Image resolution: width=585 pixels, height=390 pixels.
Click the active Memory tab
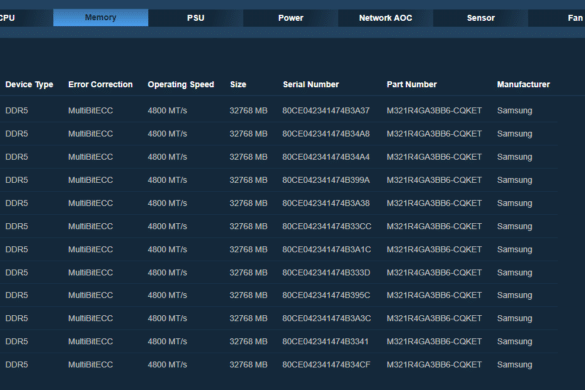[x=101, y=18]
